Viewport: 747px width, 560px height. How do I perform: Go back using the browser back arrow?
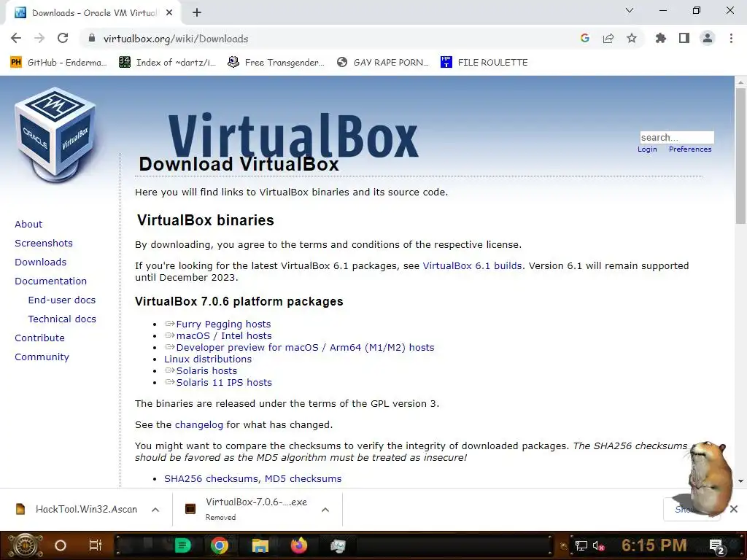point(16,39)
